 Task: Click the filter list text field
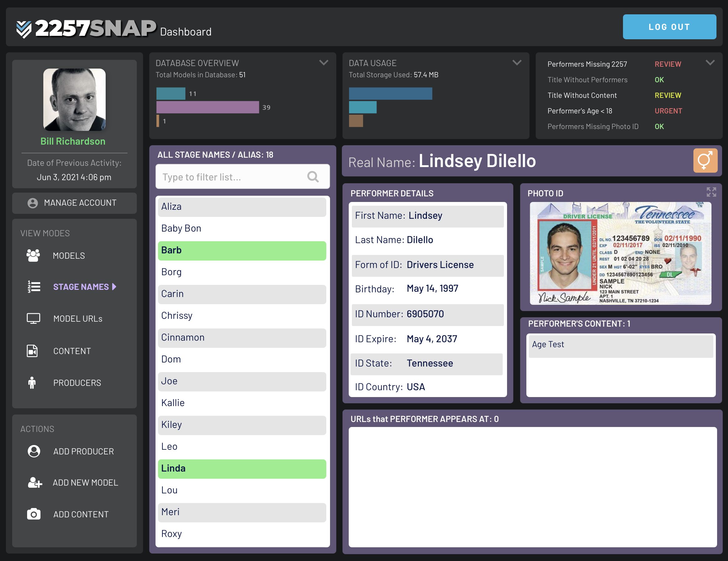(230, 177)
